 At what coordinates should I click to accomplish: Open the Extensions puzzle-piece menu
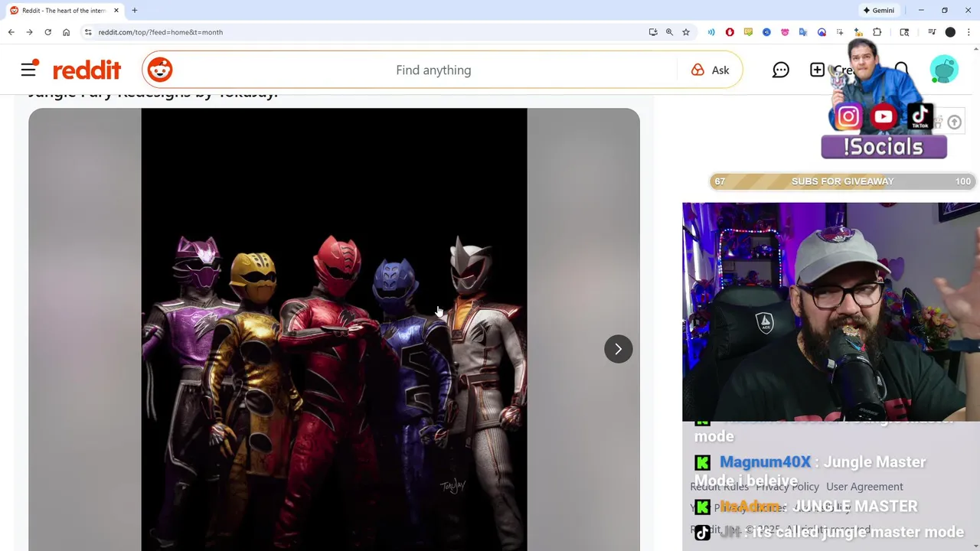click(877, 32)
